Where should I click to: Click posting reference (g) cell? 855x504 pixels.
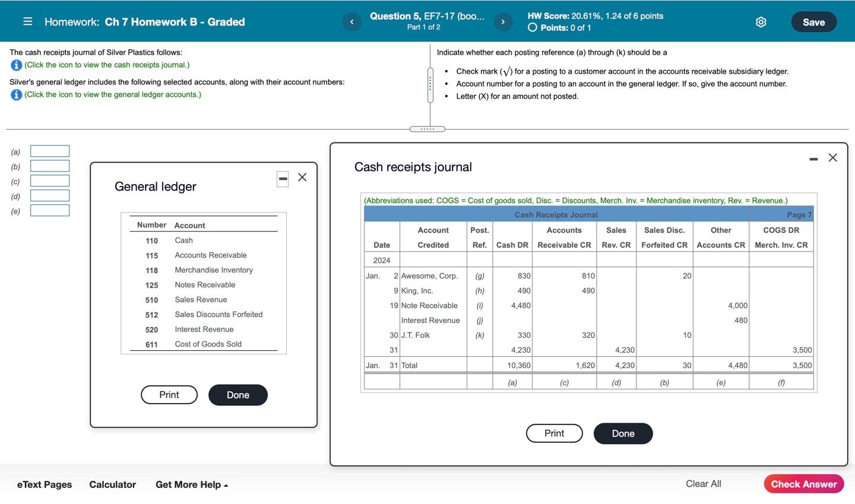[480, 276]
